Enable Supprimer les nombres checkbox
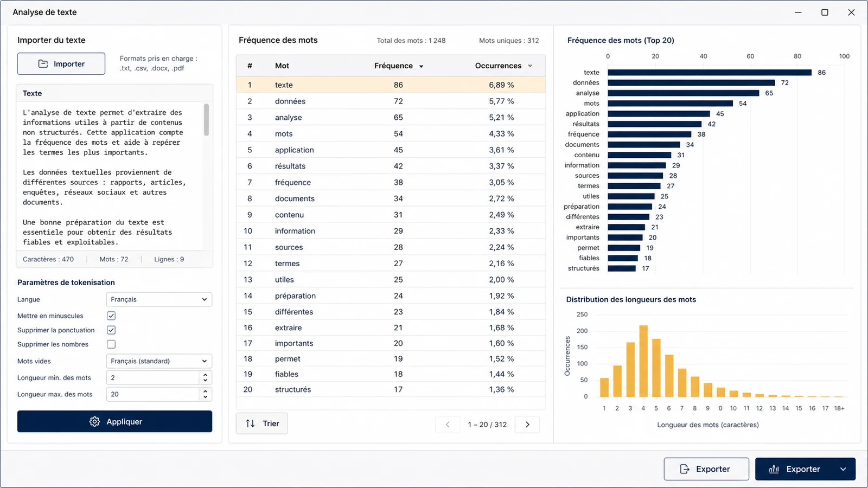Image resolution: width=868 pixels, height=488 pixels. (111, 344)
